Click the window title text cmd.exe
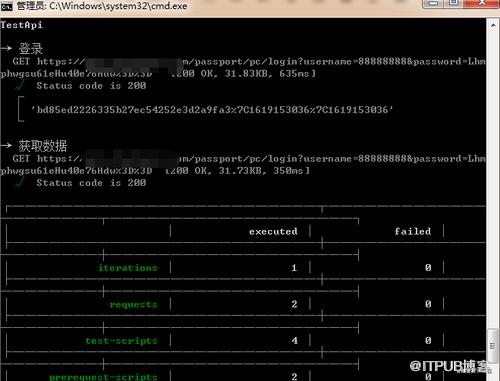The width and height of the screenshot is (500, 381). point(102,6)
